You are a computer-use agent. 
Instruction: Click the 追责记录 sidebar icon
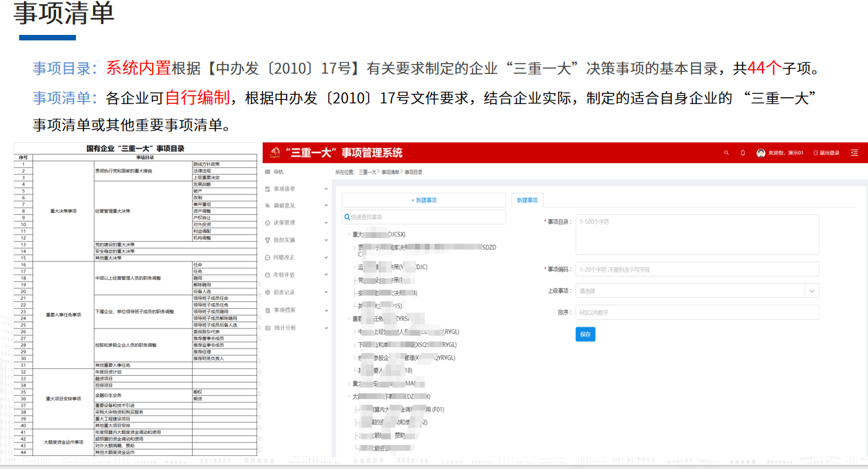pyautogui.click(x=267, y=292)
